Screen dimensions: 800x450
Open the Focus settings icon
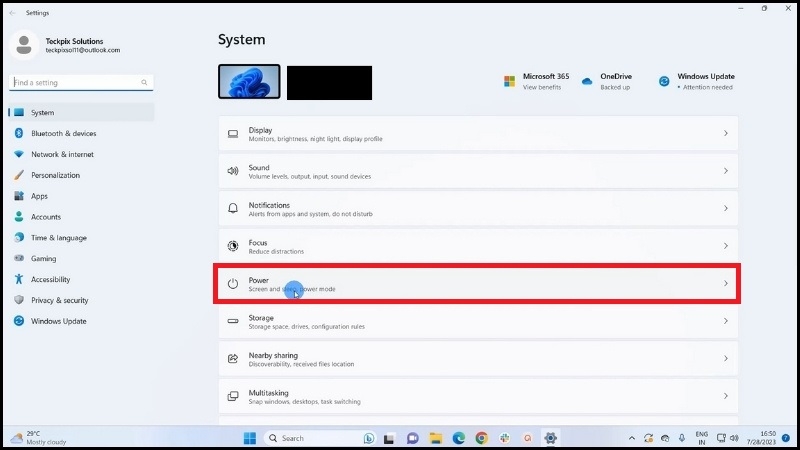(233, 245)
